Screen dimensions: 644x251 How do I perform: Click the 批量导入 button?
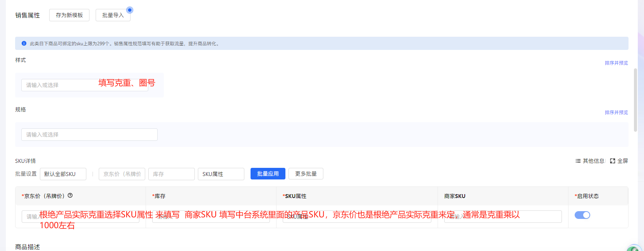pos(113,15)
